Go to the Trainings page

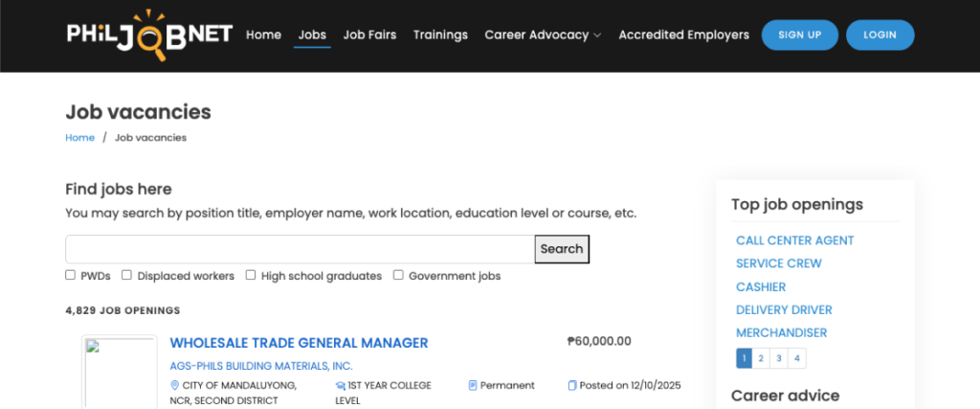(440, 34)
